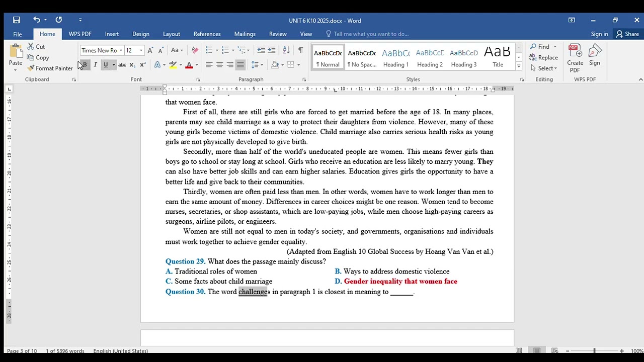Image resolution: width=644 pixels, height=362 pixels.
Task: Toggle Subscript formatting
Action: point(132,65)
